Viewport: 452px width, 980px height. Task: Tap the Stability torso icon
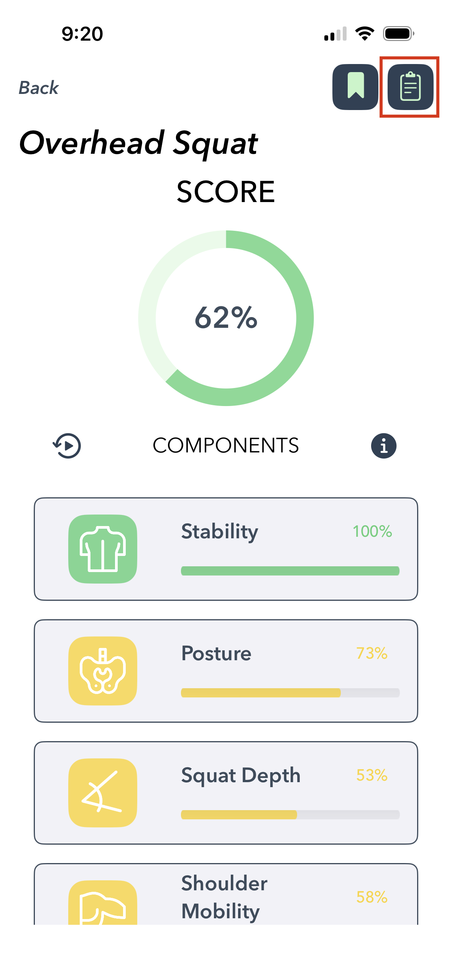pos(103,549)
